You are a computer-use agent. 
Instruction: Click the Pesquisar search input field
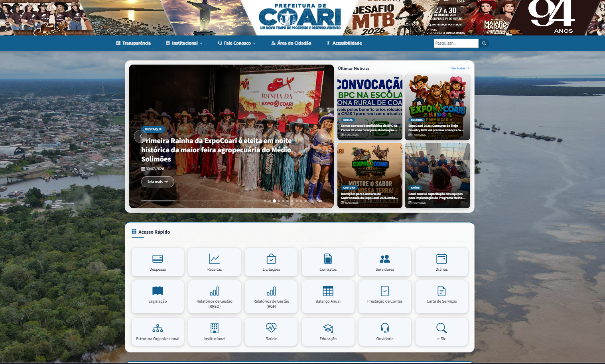456,43
